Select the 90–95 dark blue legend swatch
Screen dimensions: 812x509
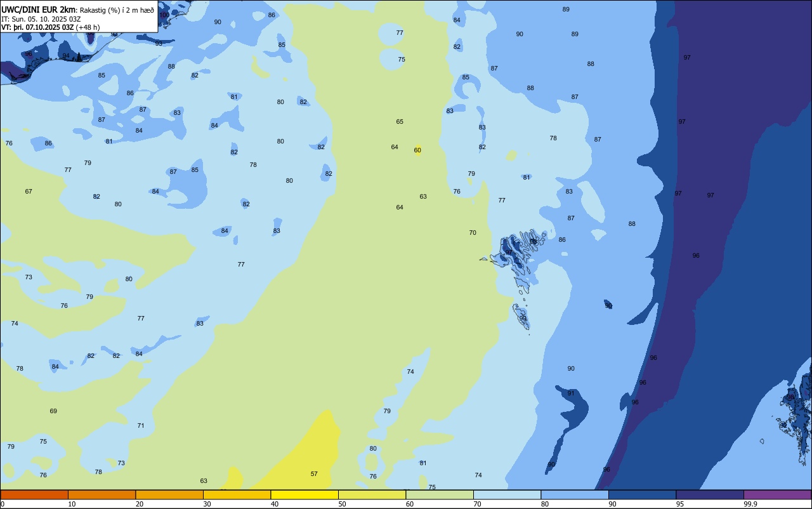(642, 494)
